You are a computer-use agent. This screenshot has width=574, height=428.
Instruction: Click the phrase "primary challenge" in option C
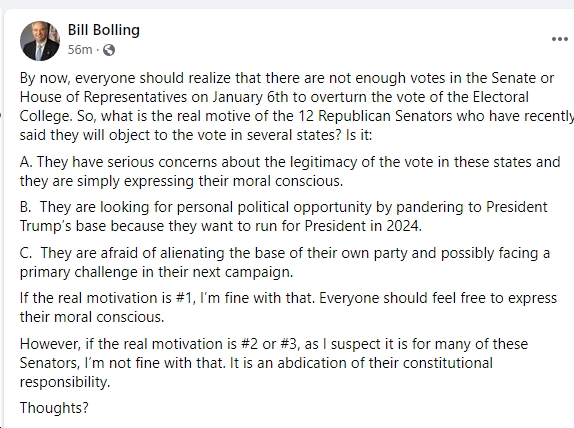pyautogui.click(x=73, y=272)
